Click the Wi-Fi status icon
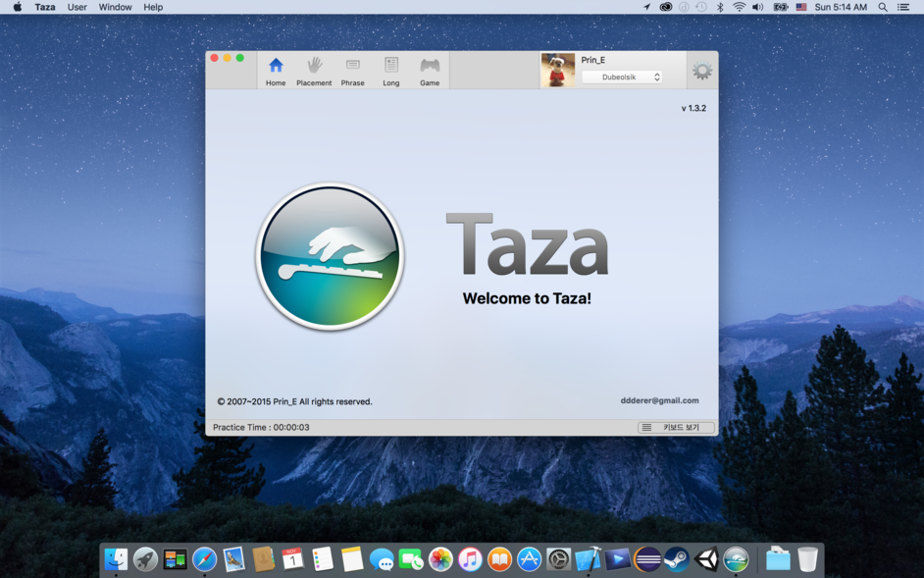 [739, 7]
